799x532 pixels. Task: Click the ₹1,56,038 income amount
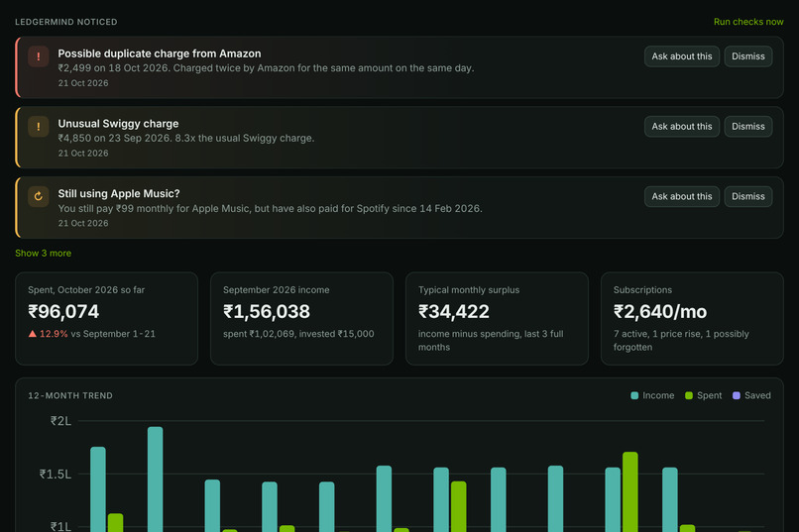pyautogui.click(x=267, y=311)
